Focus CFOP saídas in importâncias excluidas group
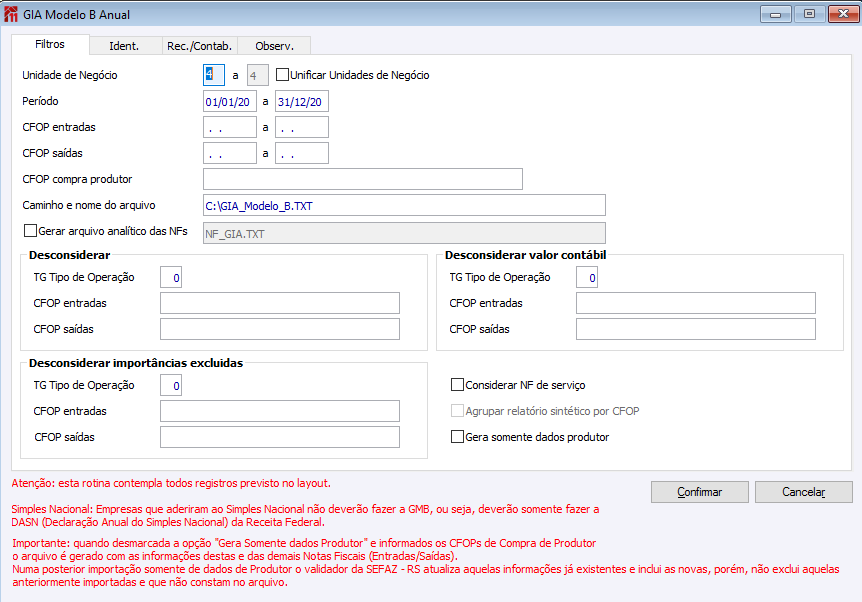 [280, 437]
